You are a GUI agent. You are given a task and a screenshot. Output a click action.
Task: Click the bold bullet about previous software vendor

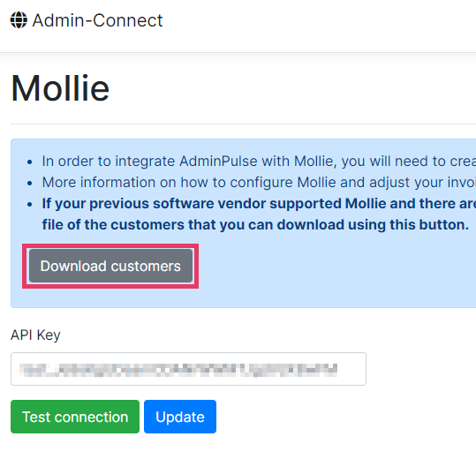259,204
